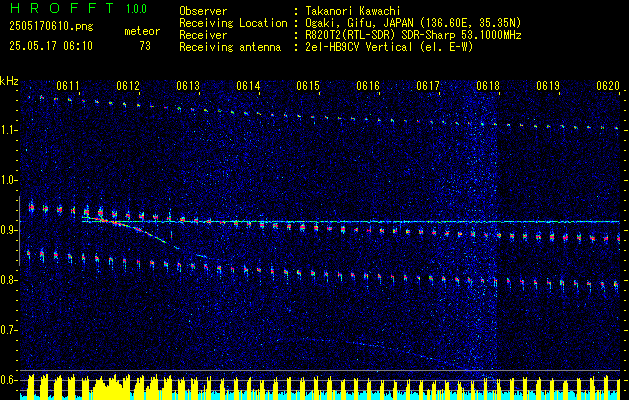
Task: Click the 0618 time marker
Action: 488,86
